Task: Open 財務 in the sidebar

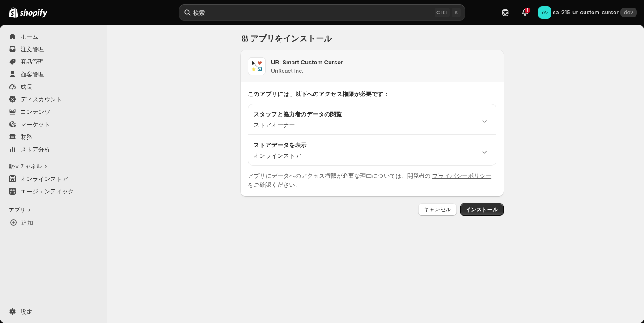Action: [54, 137]
